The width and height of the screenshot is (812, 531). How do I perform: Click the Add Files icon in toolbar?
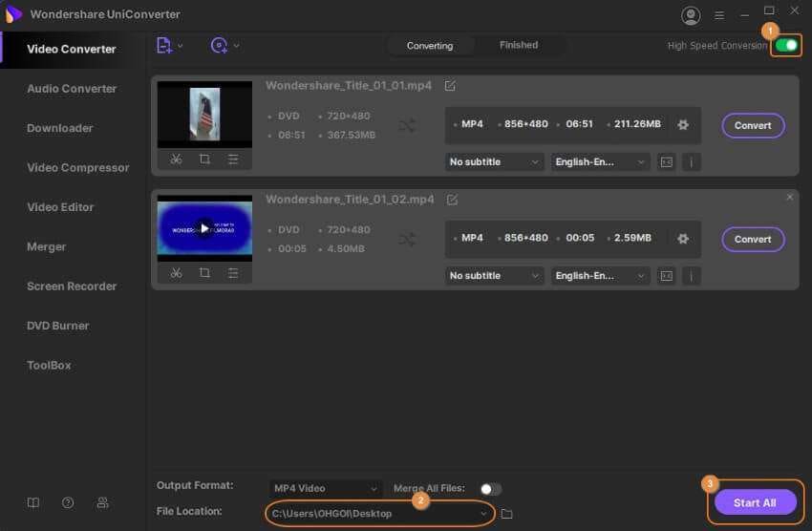(164, 45)
